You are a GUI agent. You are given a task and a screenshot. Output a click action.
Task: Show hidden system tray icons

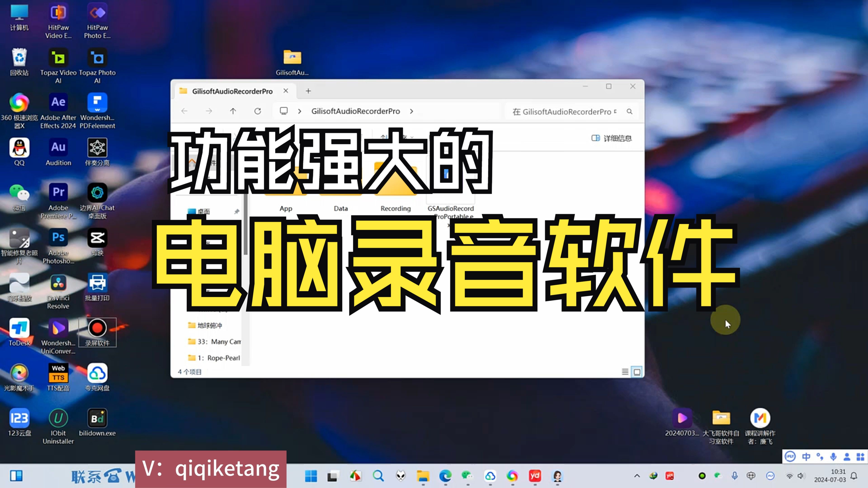(637, 476)
